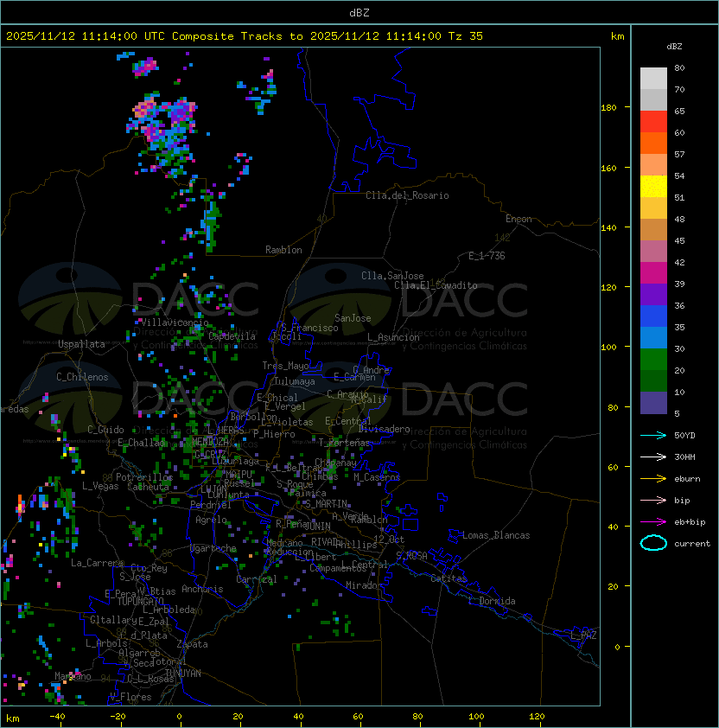Click the 'Catitas' place label
This screenshot has height=728, width=719.
pyautogui.click(x=449, y=578)
